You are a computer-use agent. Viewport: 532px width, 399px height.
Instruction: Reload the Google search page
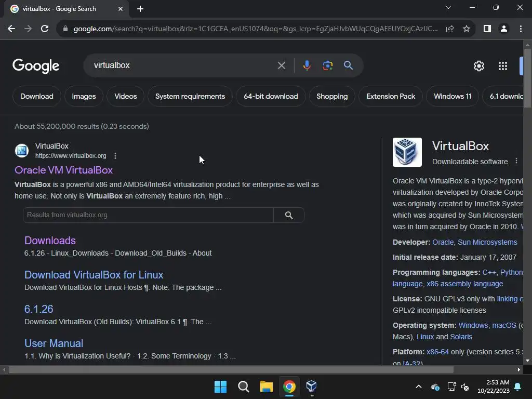point(45,29)
